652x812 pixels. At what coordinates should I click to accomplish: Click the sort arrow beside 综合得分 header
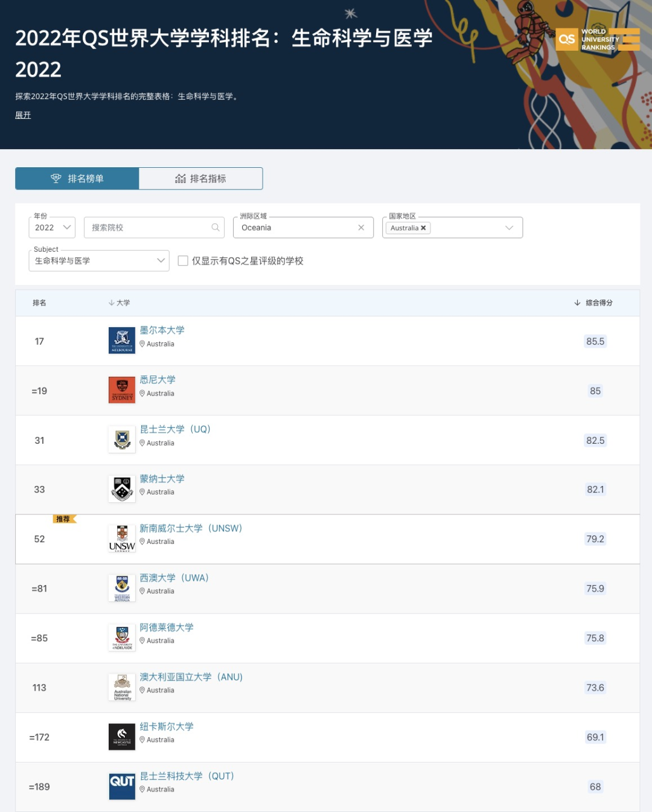click(x=577, y=303)
